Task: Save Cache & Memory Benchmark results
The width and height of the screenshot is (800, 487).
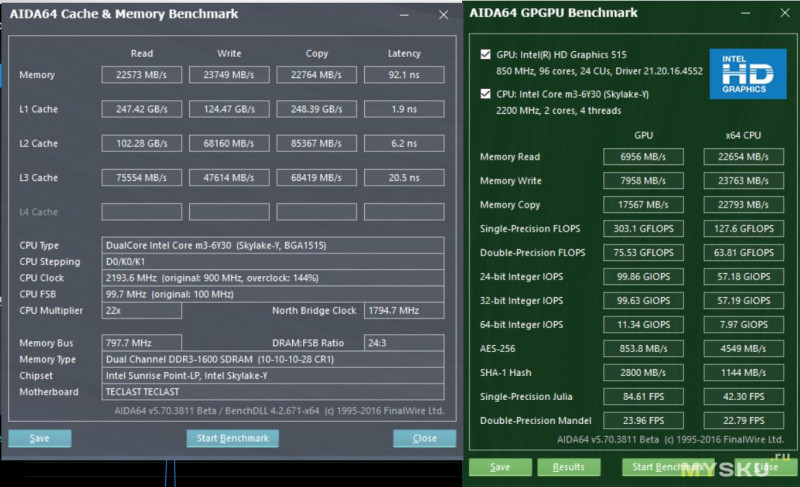Action: [x=40, y=438]
